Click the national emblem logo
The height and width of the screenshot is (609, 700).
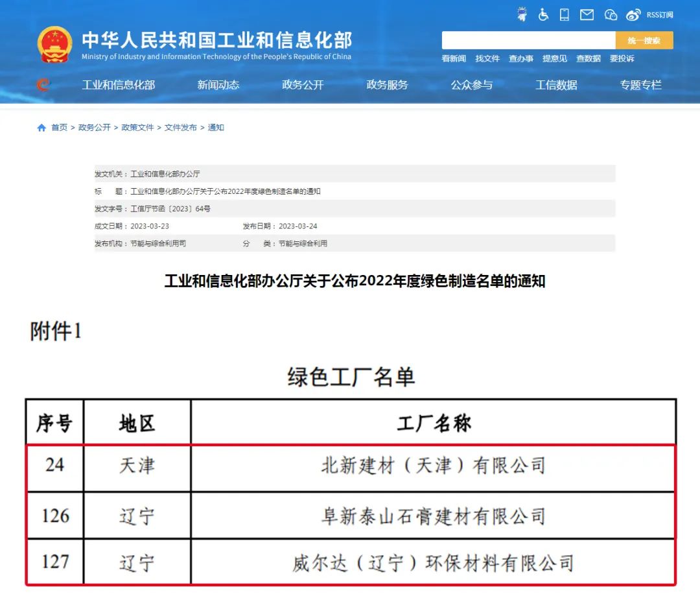[54, 44]
